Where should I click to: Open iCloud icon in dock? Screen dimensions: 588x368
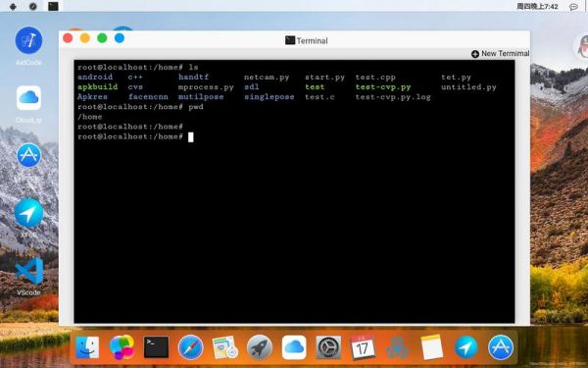click(x=294, y=347)
